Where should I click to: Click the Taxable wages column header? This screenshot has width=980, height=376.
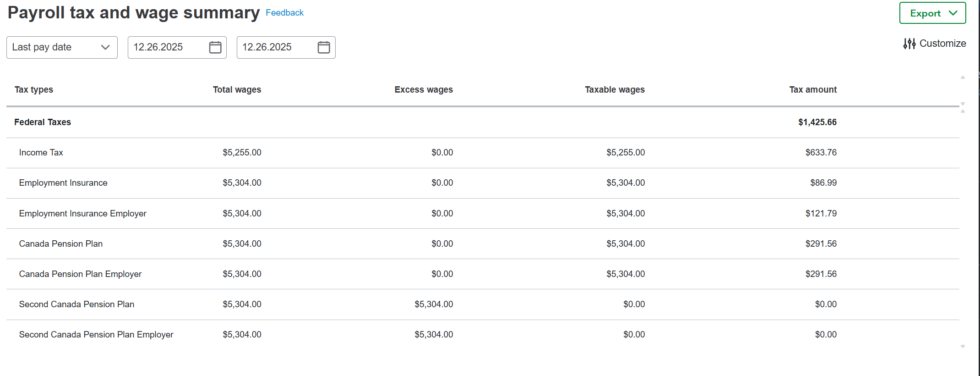(x=615, y=89)
